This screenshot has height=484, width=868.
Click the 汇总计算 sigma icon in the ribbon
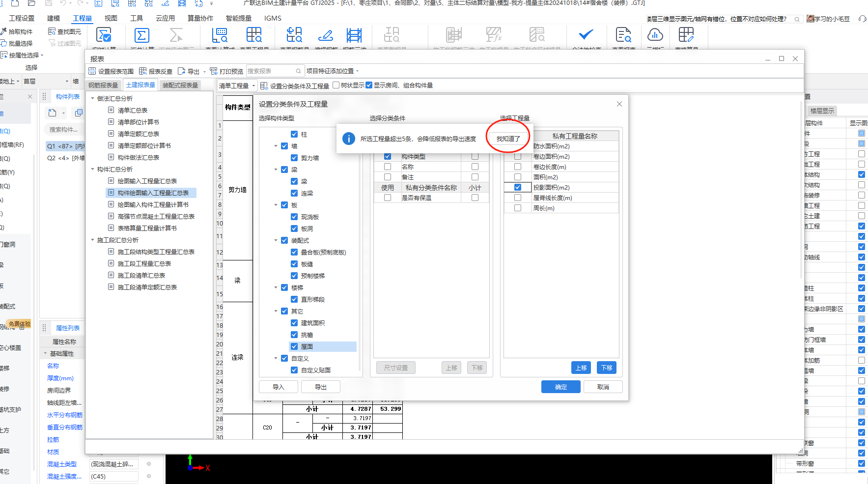[141, 35]
